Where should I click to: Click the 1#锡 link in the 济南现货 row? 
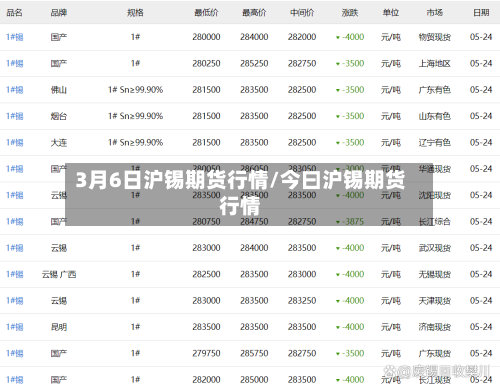click(x=15, y=327)
